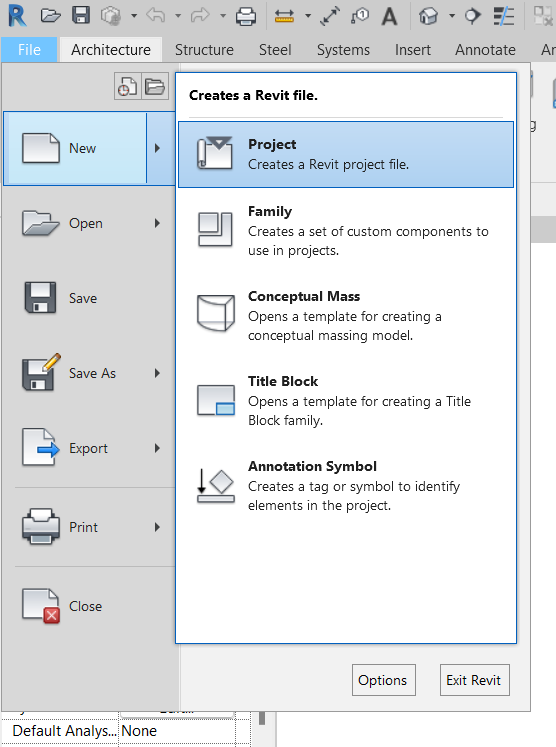Switch to the Annotate ribbon tab
The image size is (556, 747).
tap(485, 50)
